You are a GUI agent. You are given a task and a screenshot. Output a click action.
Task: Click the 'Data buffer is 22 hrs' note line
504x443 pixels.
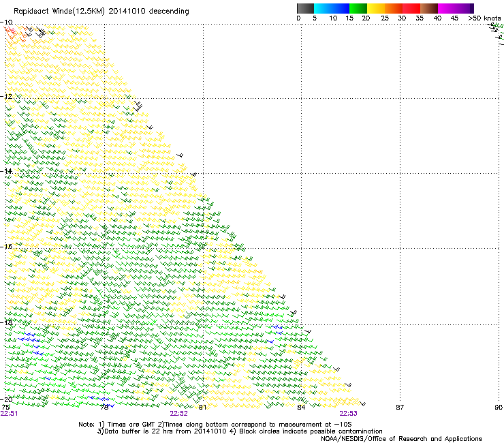pyautogui.click(x=240, y=431)
